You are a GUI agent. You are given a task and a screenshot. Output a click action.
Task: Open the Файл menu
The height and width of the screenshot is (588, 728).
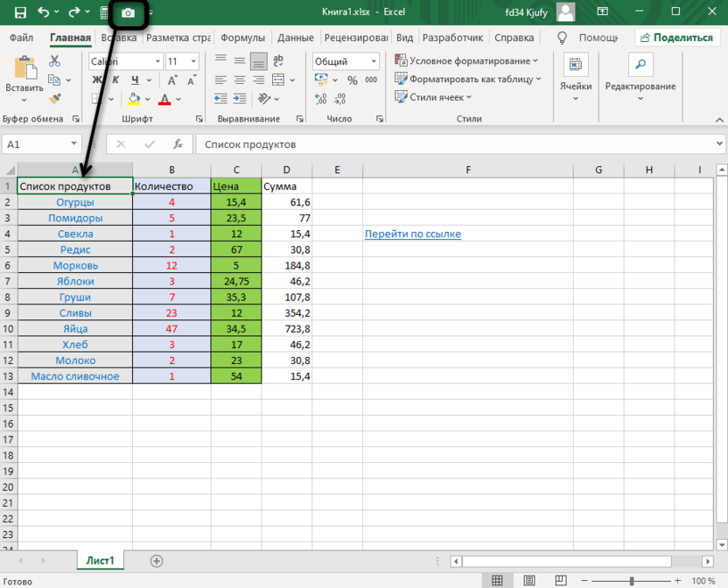pyautogui.click(x=22, y=38)
